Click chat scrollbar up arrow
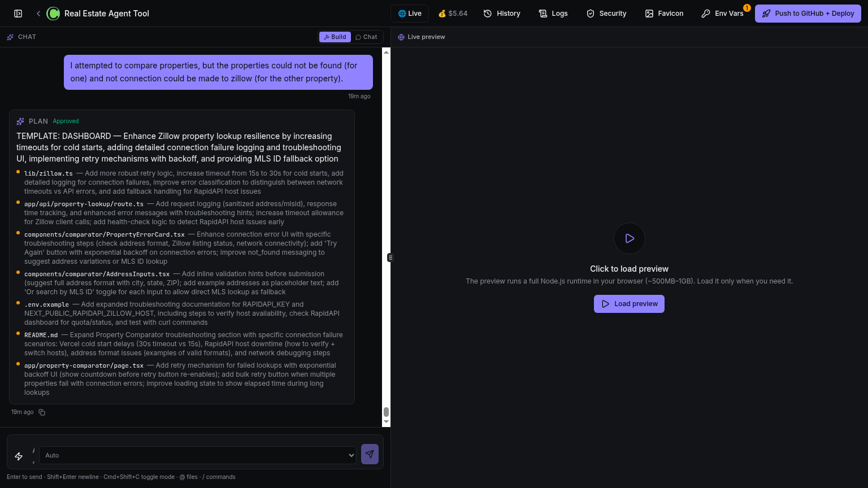Viewport: 868px width, 488px height. coord(387,52)
